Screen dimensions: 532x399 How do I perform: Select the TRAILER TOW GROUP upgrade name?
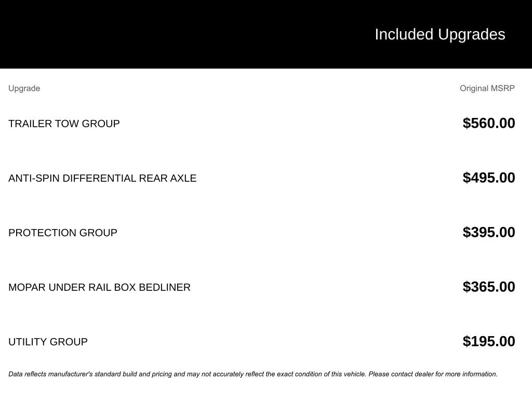pos(64,124)
